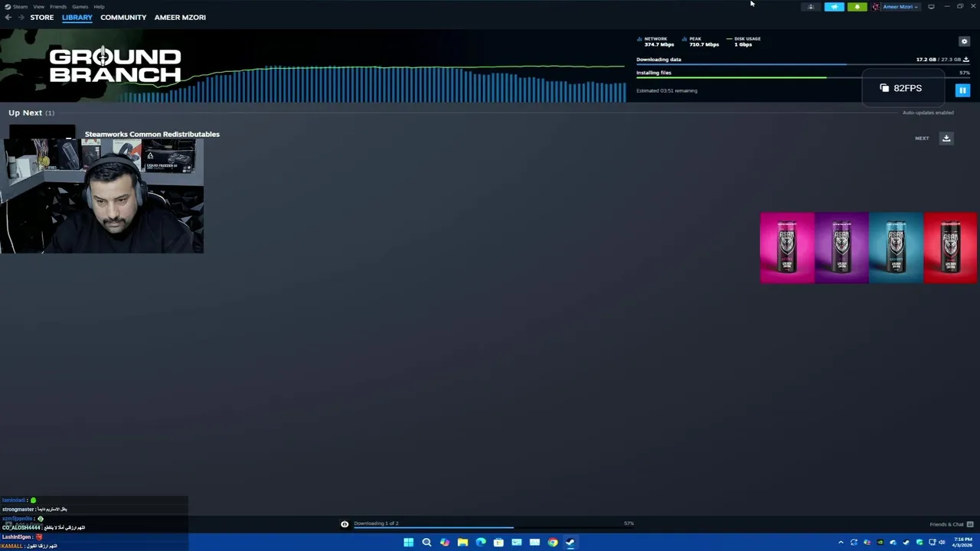Click the 17.2 GB / 27.3 GB size text

(938, 59)
